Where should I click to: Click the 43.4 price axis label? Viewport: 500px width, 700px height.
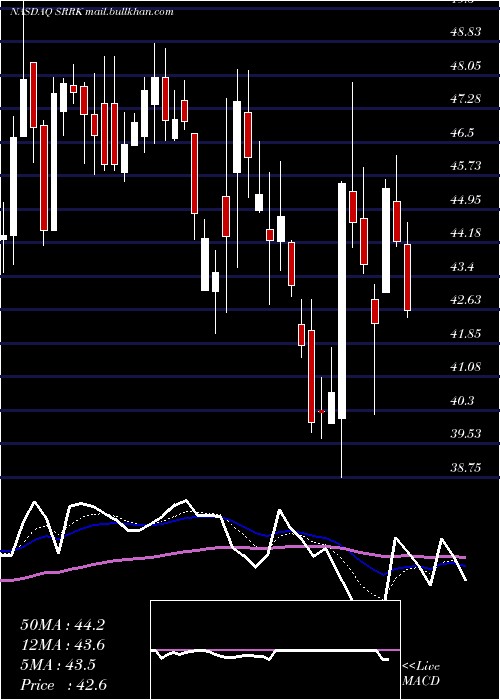(x=463, y=267)
